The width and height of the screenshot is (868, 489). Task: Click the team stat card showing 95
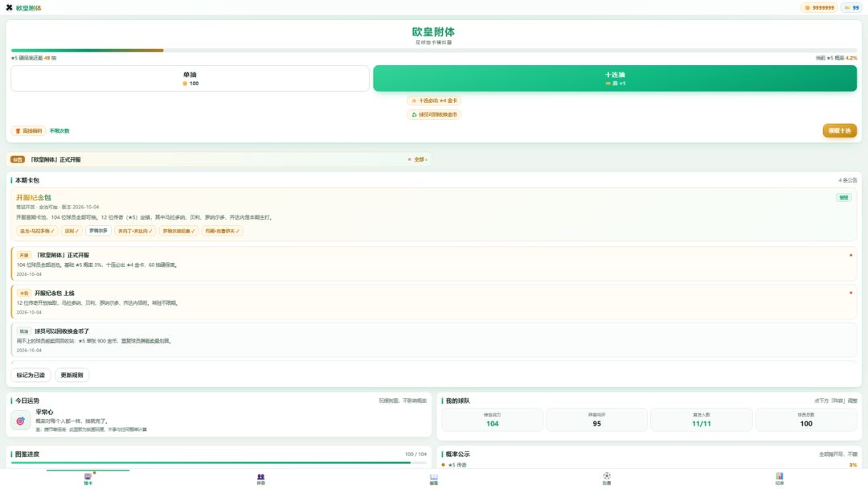point(596,420)
